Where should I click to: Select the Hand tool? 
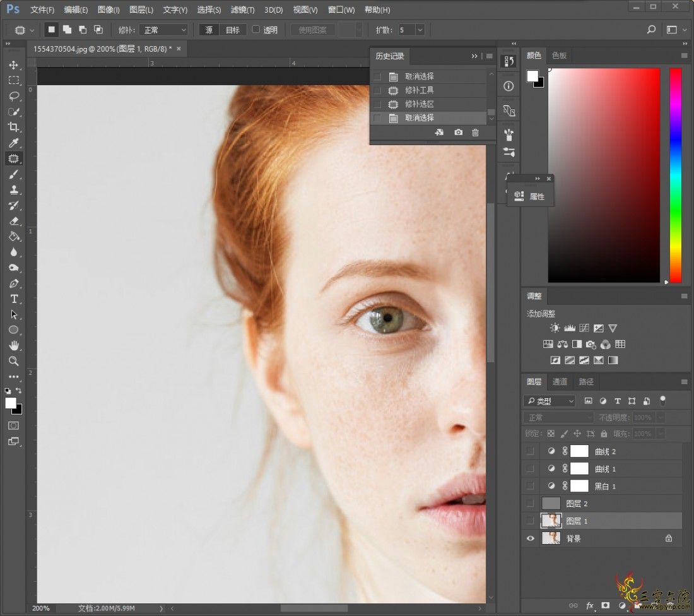(x=14, y=345)
